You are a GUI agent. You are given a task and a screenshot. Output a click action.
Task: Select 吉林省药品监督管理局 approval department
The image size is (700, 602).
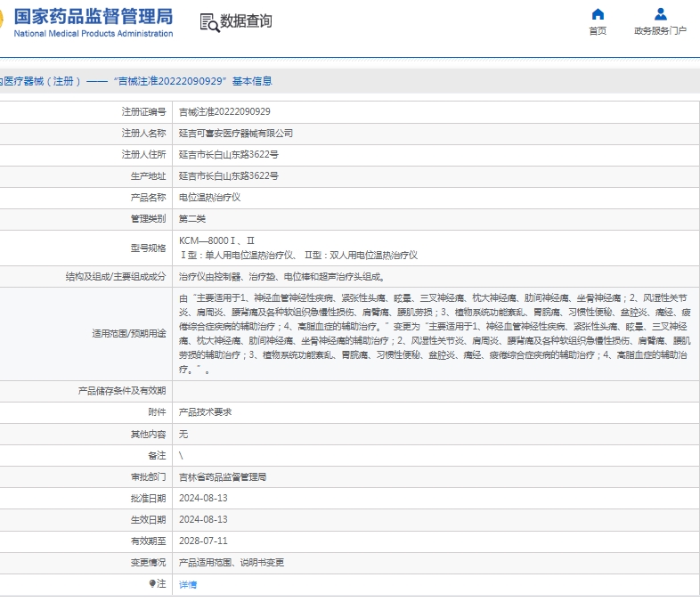(x=223, y=477)
